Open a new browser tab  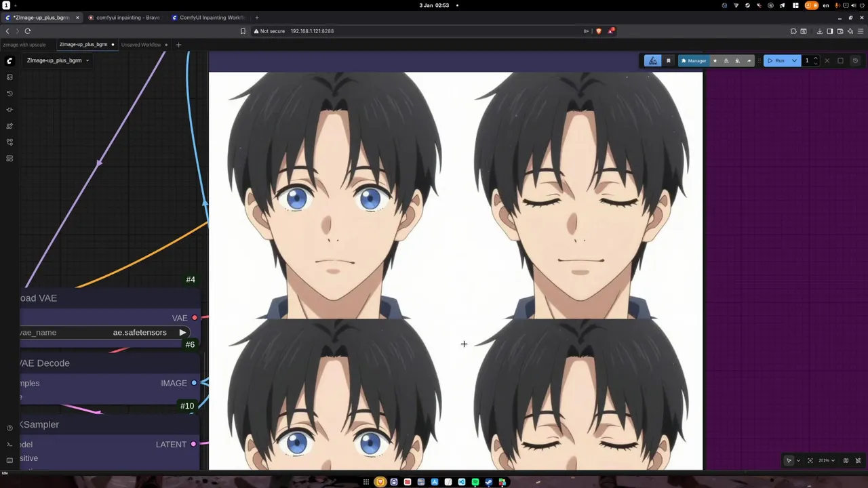point(257,18)
